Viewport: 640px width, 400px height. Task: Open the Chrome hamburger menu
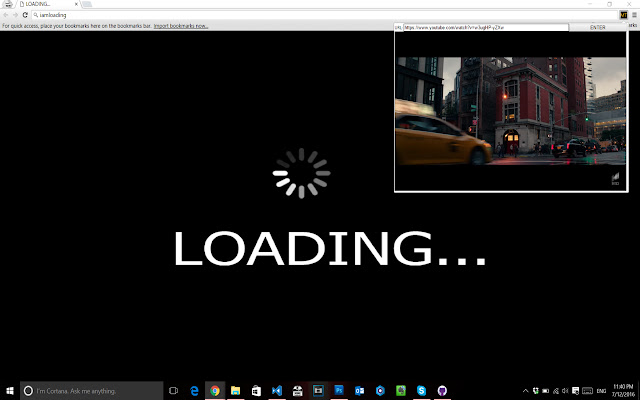tap(634, 15)
